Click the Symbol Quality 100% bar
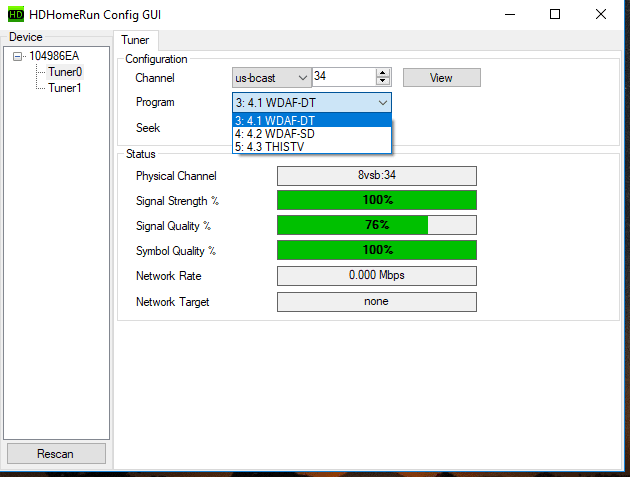Viewport: 630px width, 477px height. (377, 250)
